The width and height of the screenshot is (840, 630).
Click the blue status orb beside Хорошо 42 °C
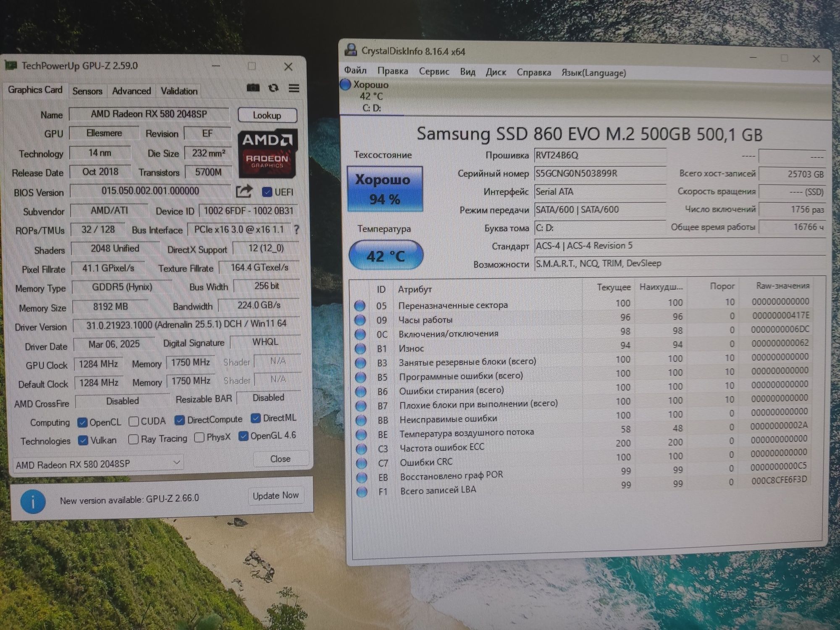pos(345,85)
